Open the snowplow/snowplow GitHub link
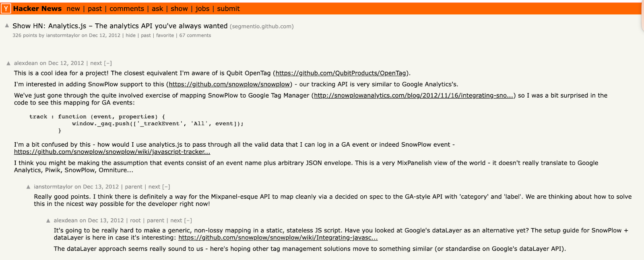Screen dimensions: 644x260 tap(229, 84)
